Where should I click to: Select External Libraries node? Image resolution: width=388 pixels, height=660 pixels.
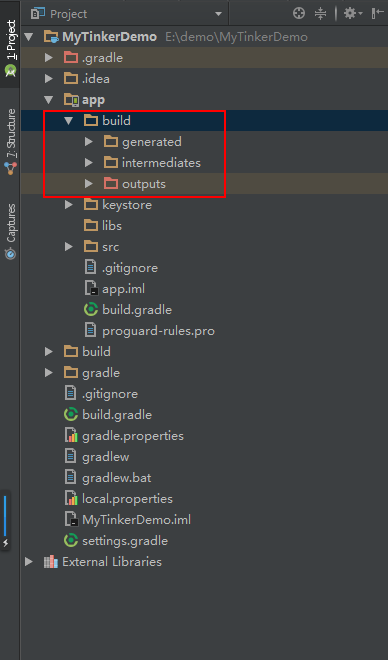point(112,562)
